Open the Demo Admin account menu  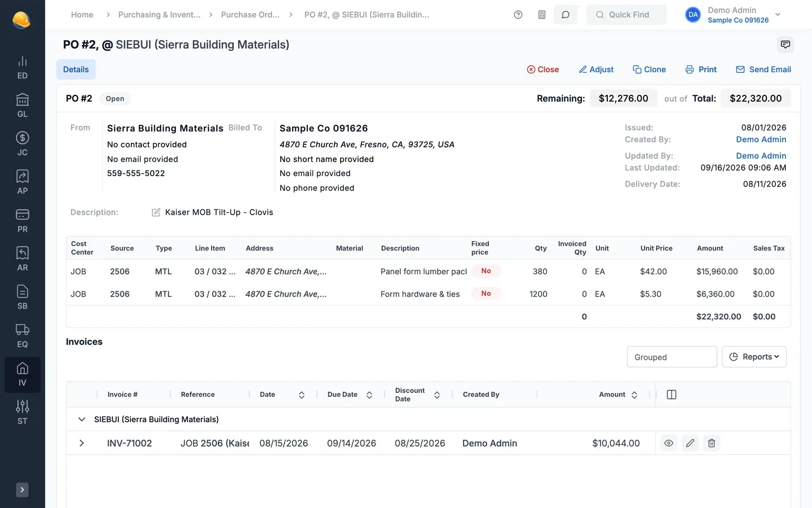(x=733, y=15)
